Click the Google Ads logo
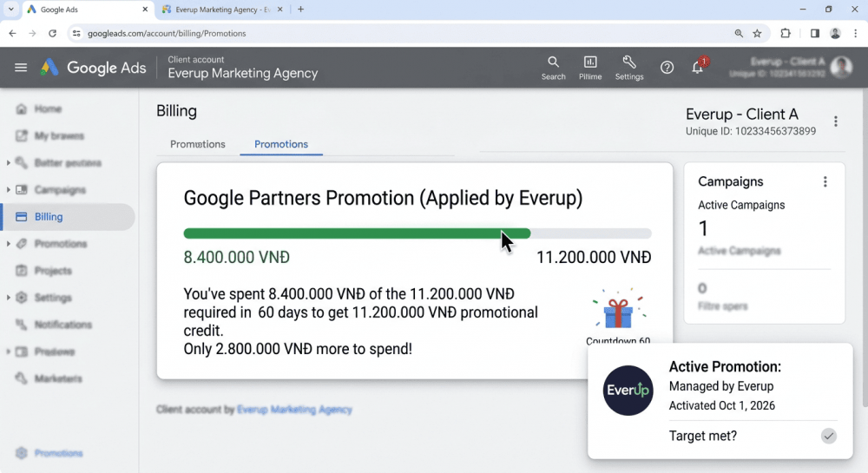 click(x=94, y=68)
